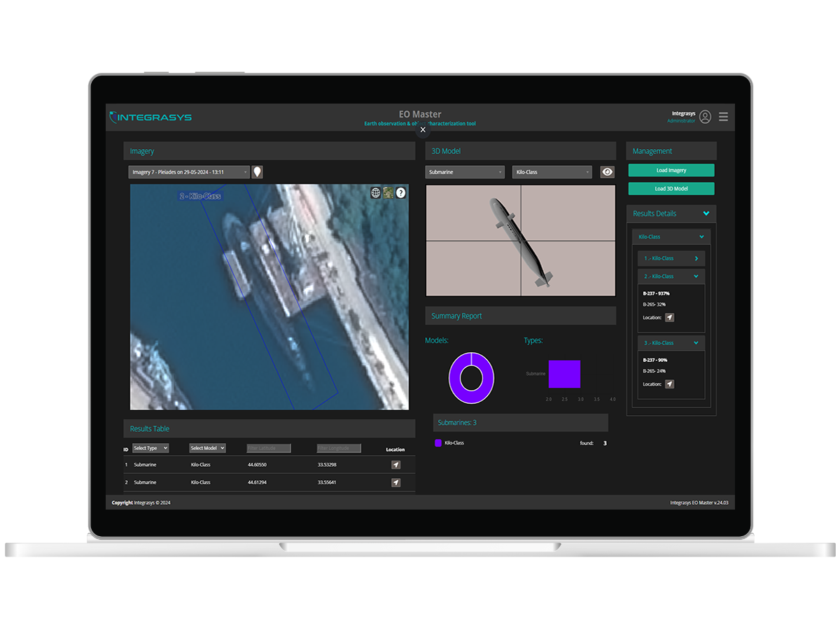840x630 pixels.
Task: Click location arrow for table row 1
Action: click(x=395, y=465)
